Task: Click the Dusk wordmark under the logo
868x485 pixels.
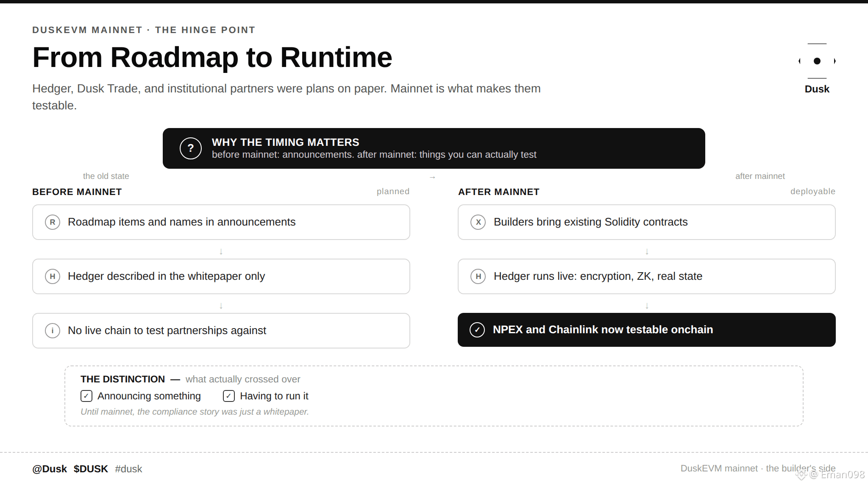Action: click(817, 89)
